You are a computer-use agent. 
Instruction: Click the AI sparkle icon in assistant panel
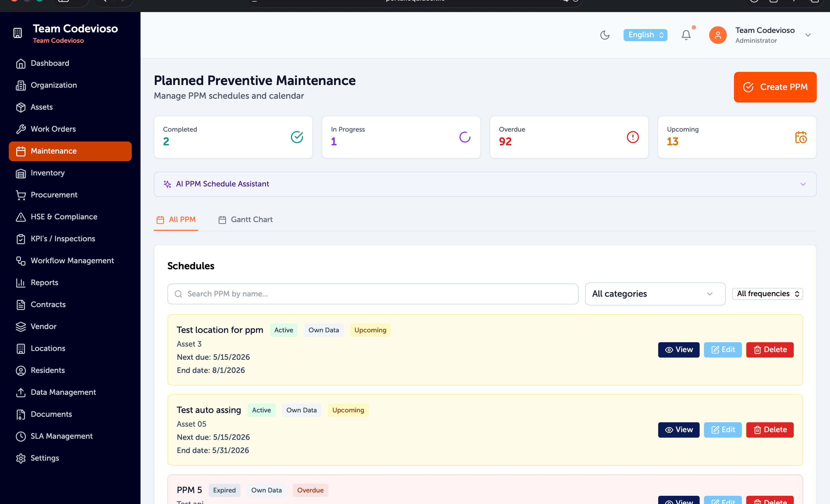167,184
